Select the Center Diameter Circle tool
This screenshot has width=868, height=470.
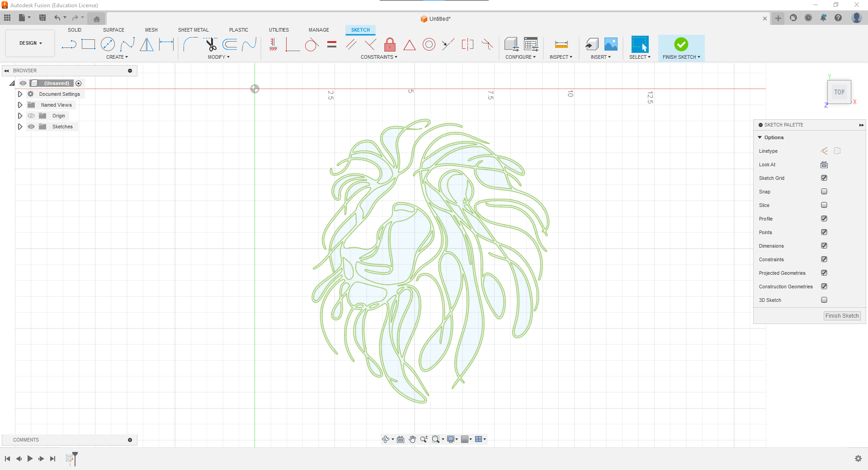click(x=108, y=44)
